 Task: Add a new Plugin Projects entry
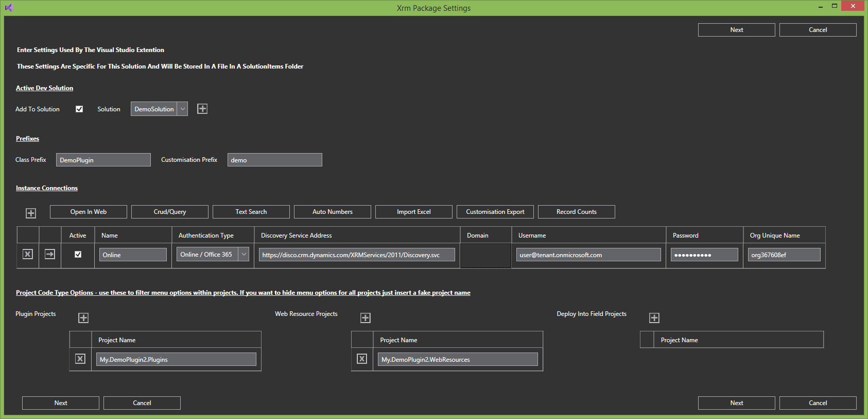pyautogui.click(x=83, y=318)
